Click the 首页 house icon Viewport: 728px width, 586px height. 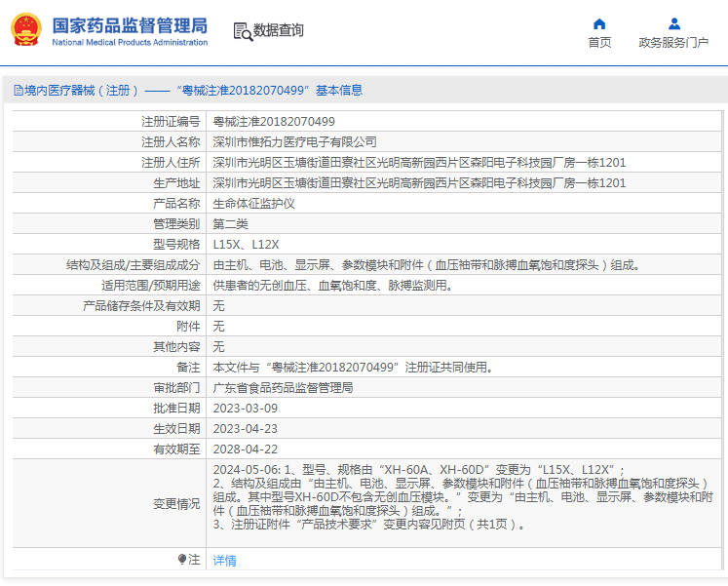coord(599,23)
